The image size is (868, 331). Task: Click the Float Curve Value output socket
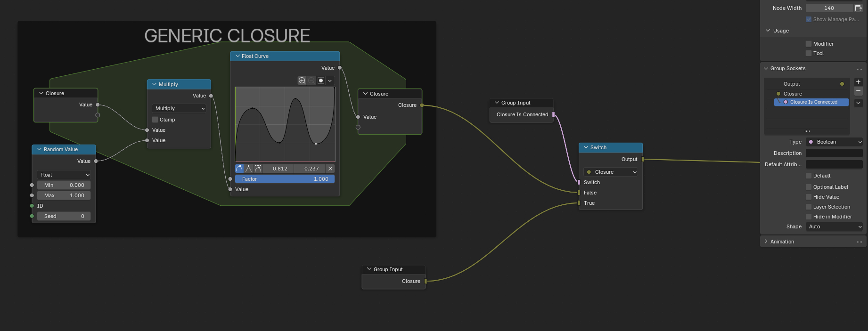[x=340, y=68]
